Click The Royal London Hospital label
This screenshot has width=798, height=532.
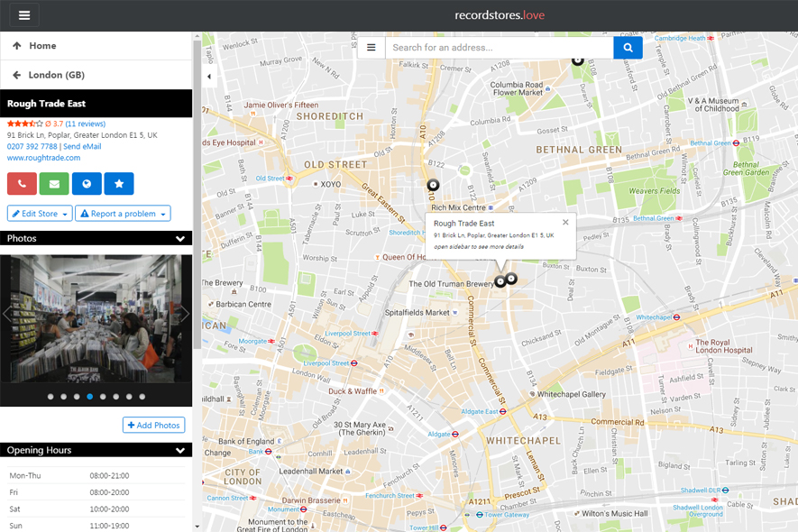click(724, 346)
